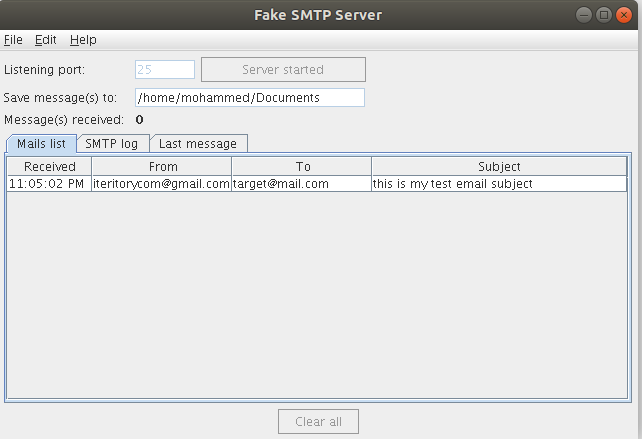Click the To column header
Viewport: 642px width, 439px height.
click(x=302, y=167)
